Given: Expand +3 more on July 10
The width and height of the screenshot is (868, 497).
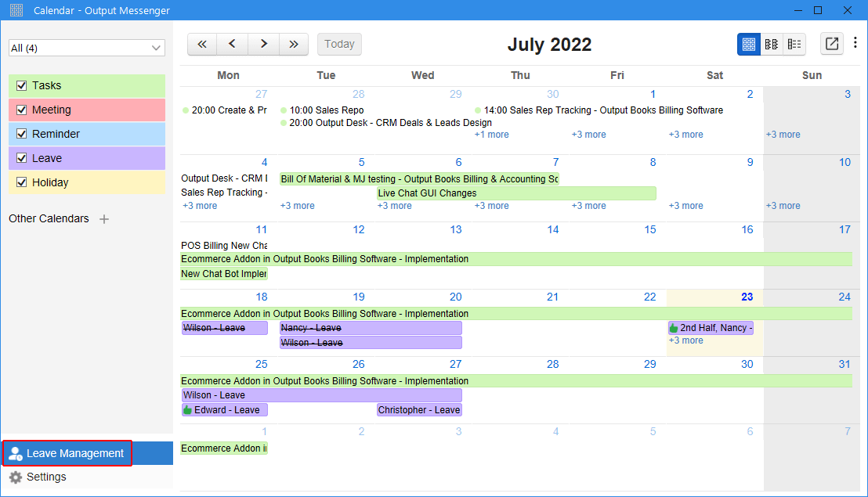Looking at the screenshot, I should (783, 206).
